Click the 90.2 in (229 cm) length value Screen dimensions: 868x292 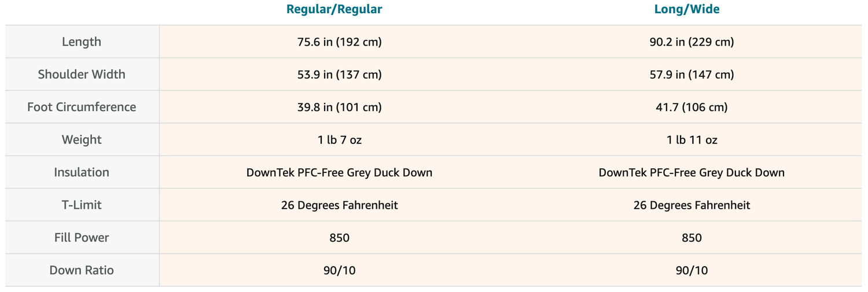click(x=692, y=42)
